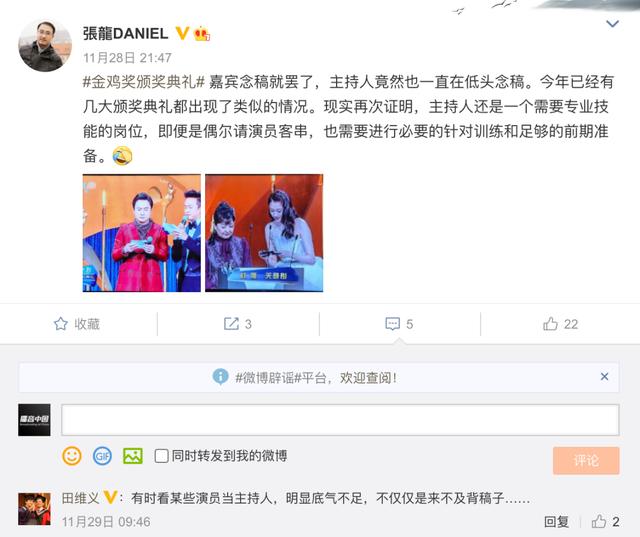Viewport: 640px width, 537px height.
Task: Click the info icon on 微博辟谣 banner
Action: pos(220,377)
